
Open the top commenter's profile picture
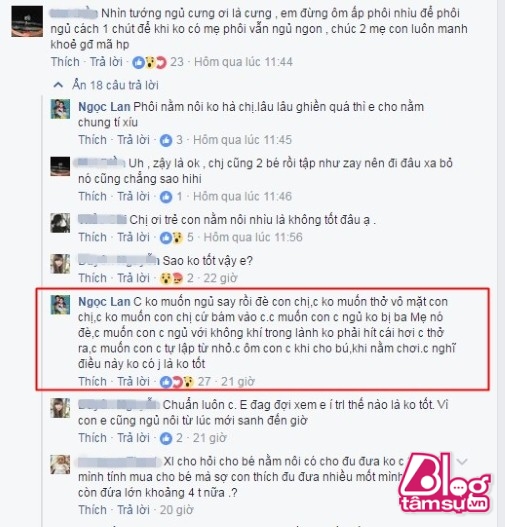pos(27,21)
